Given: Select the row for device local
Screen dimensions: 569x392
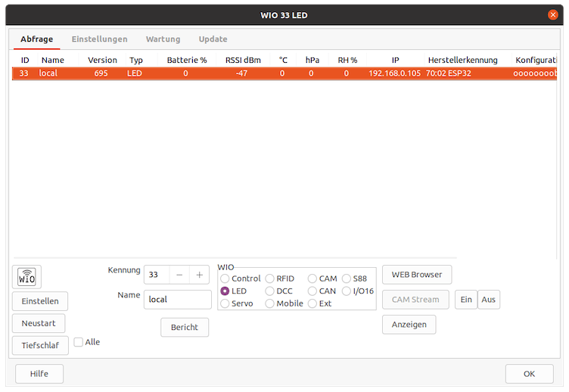Looking at the screenshot, I should click(x=227, y=73).
